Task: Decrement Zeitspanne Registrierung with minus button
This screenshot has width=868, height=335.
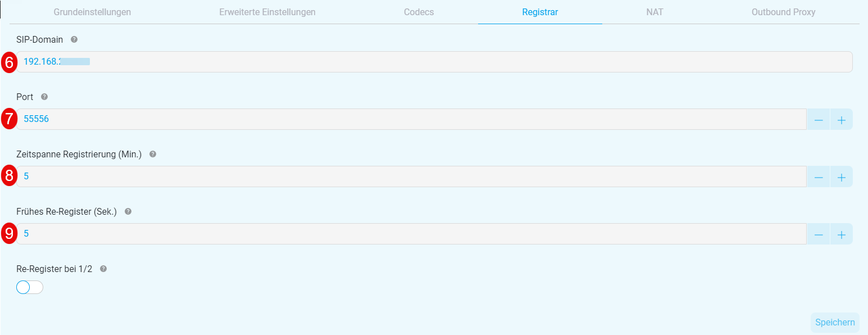Action: [x=819, y=176]
